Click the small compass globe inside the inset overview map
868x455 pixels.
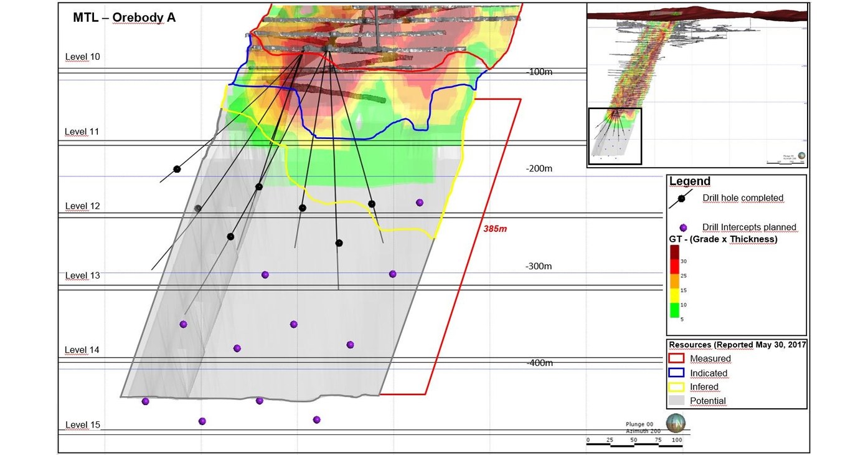coord(801,156)
